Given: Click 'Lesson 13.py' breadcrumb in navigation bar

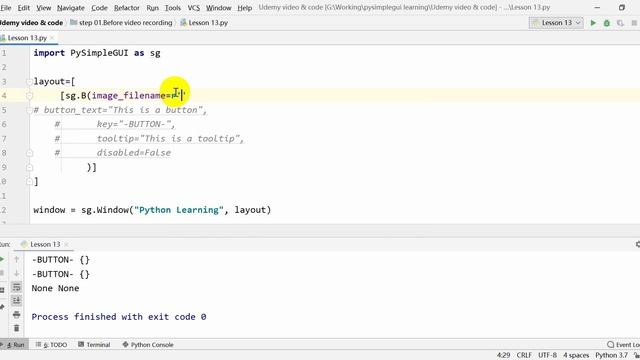Looking at the screenshot, I should click(x=204, y=23).
